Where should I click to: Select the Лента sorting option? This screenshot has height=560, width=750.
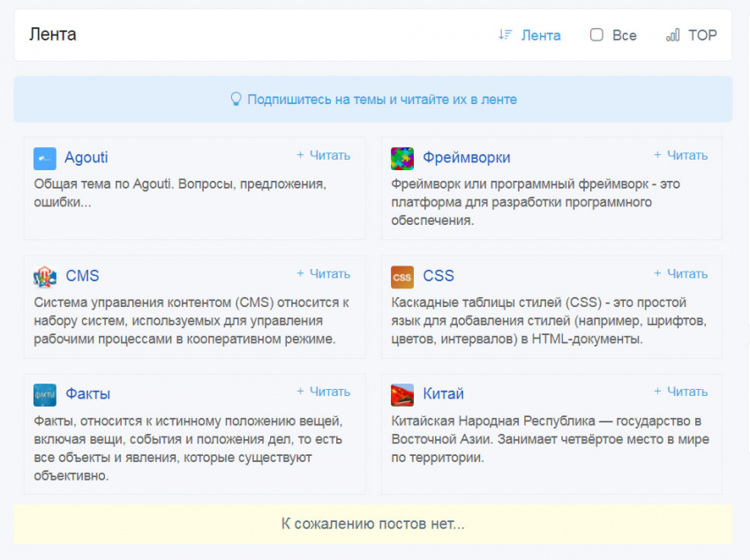tap(541, 35)
